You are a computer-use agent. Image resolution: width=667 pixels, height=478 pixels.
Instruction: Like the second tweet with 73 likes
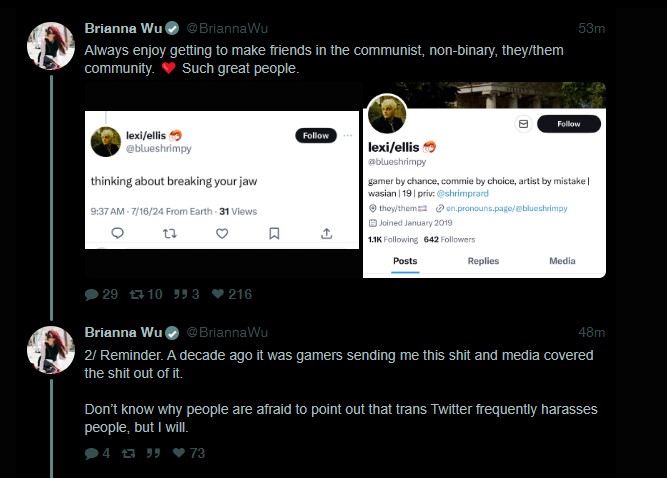point(179,453)
